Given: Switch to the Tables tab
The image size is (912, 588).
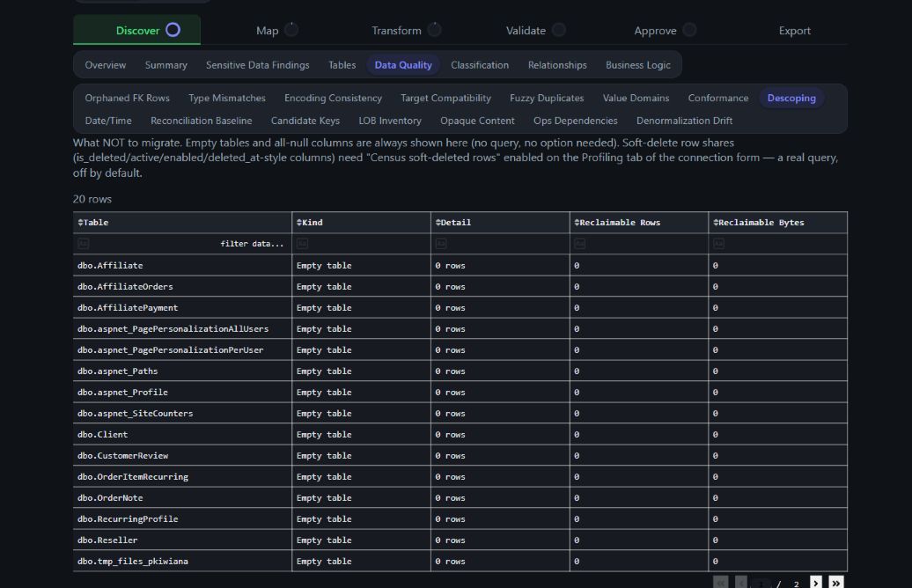Looking at the screenshot, I should pos(342,65).
